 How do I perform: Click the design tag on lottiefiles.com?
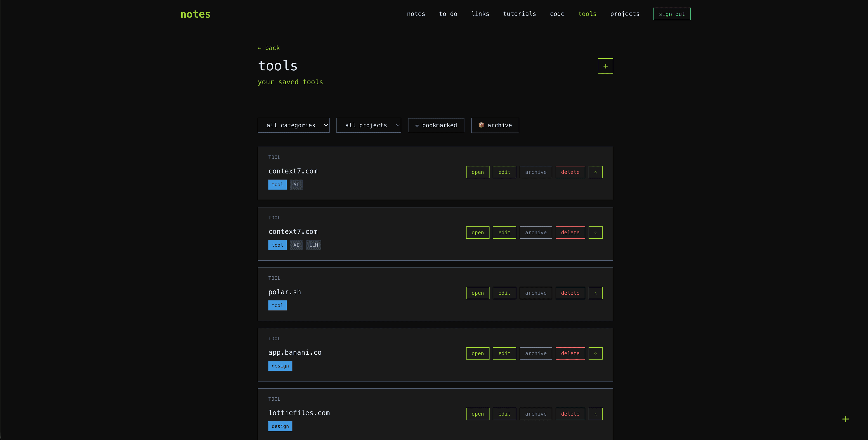(280, 426)
